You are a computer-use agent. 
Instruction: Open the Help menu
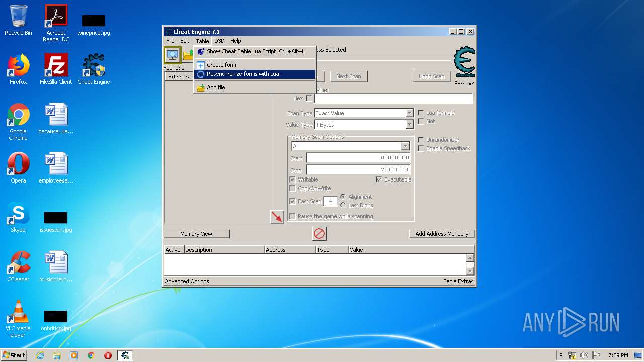(x=236, y=41)
